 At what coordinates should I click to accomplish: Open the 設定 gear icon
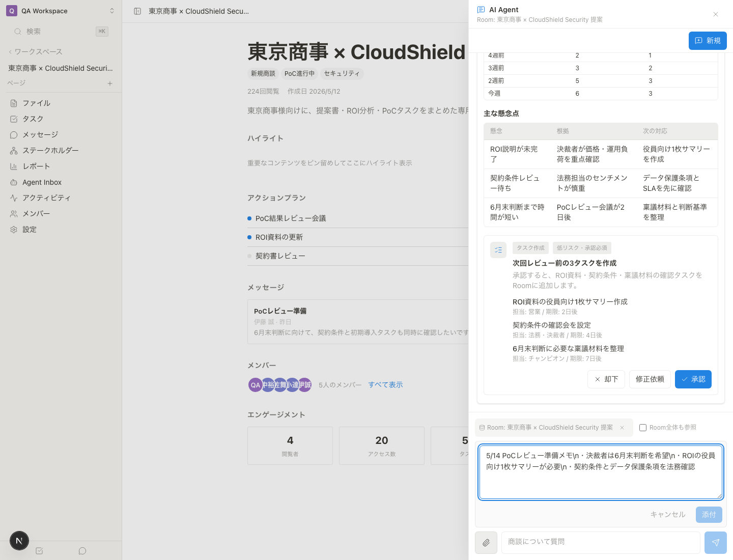point(14,230)
